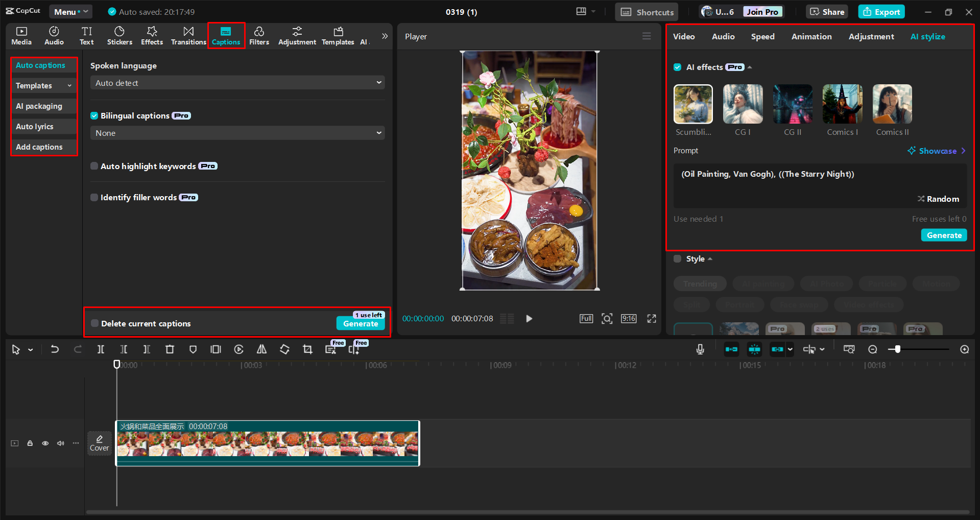The image size is (980, 520).
Task: Undo the last action
Action: (55, 349)
